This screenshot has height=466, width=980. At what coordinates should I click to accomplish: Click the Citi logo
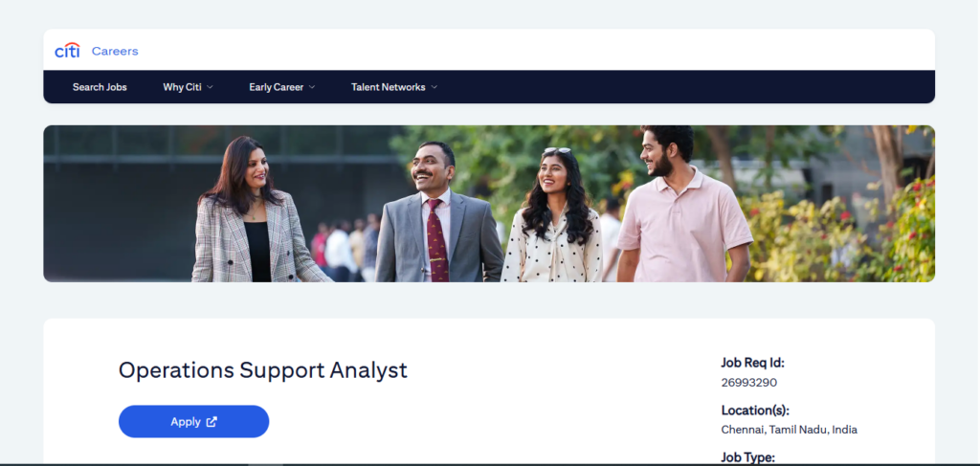tap(67, 51)
